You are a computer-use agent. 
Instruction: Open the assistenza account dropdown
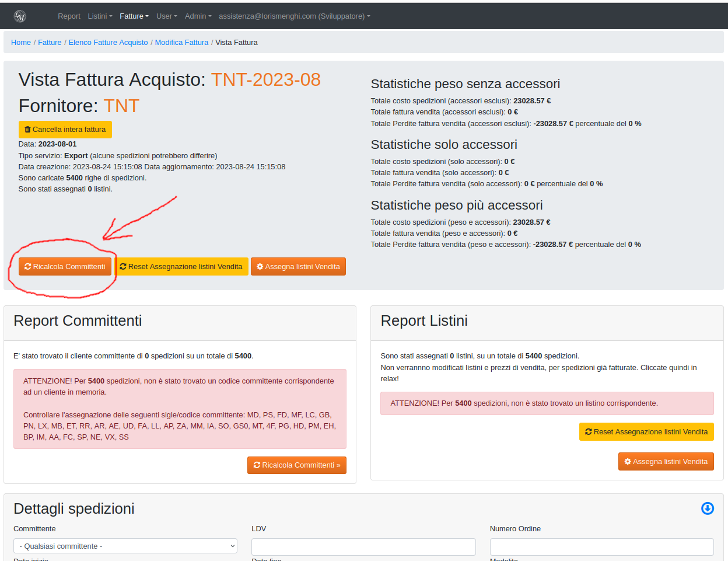point(294,16)
